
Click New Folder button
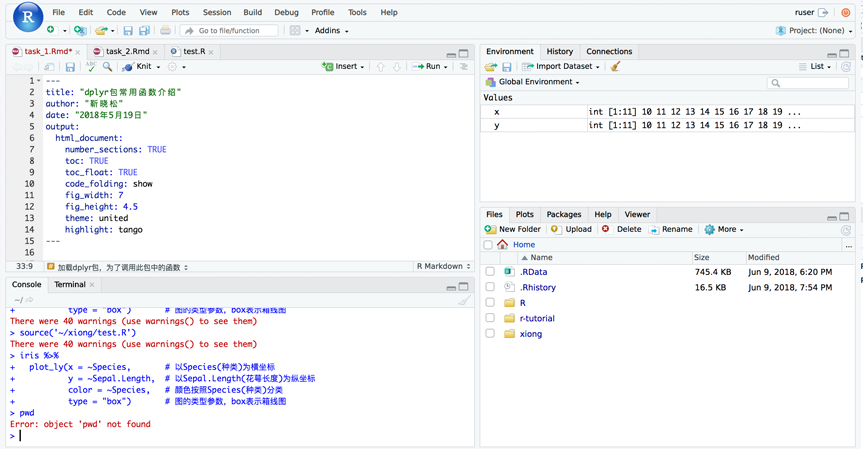point(512,229)
